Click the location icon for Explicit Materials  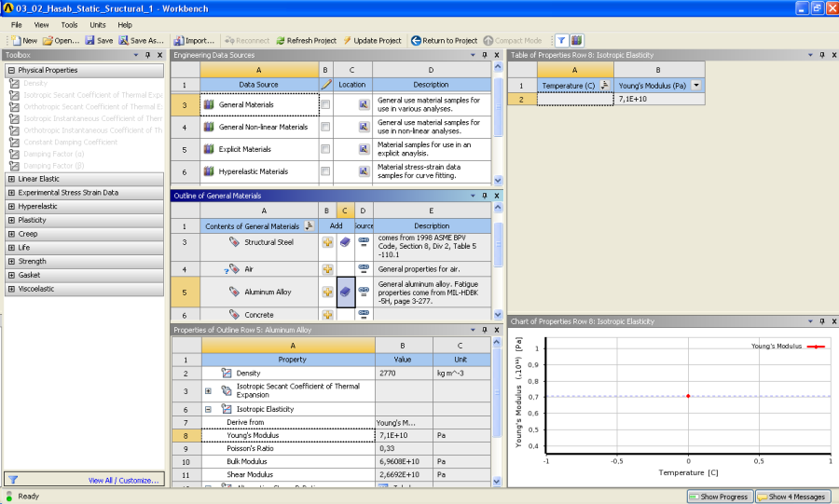coord(364,149)
